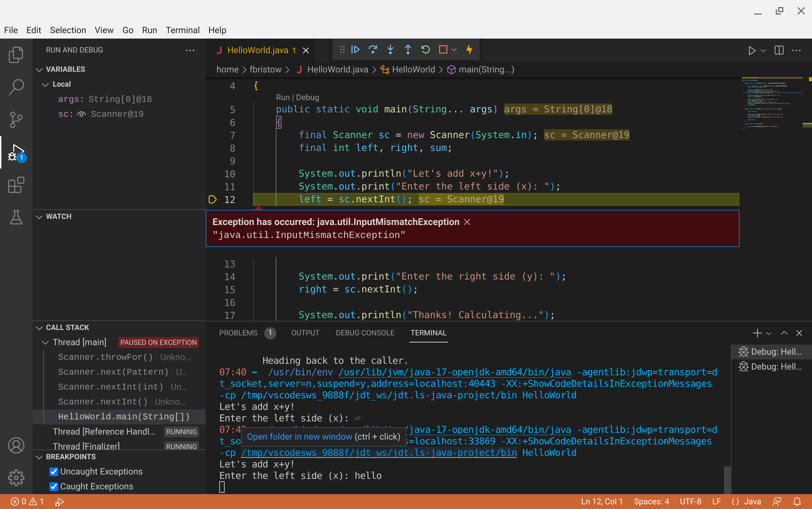Open the Explorer view in the activity bar
This screenshot has width=812, height=509.
point(16,54)
